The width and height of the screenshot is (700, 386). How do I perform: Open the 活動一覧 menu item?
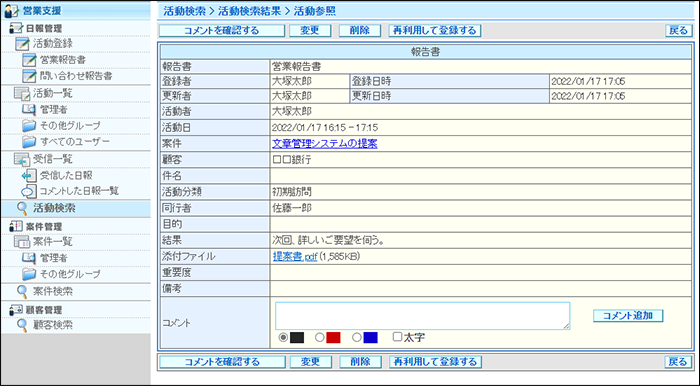pyautogui.click(x=52, y=93)
